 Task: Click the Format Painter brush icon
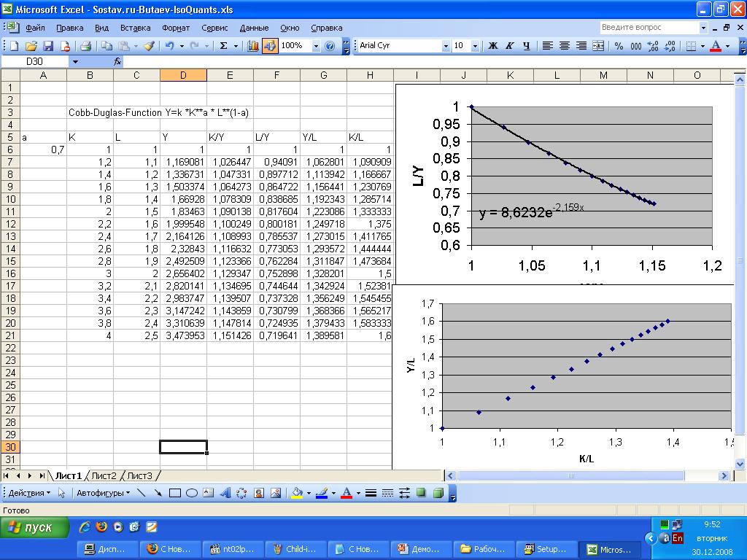pos(149,46)
